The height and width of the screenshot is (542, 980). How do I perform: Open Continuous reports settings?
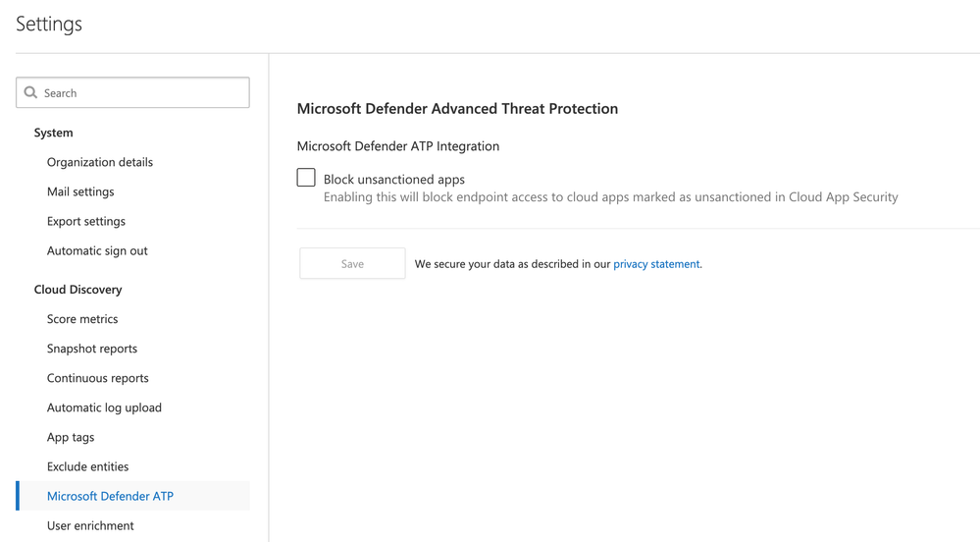(98, 378)
